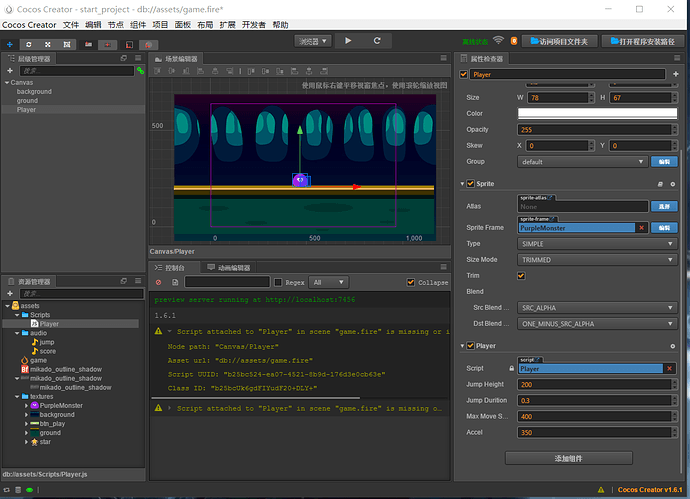Select the move transform tool
The image size is (690, 499).
pos(10,44)
